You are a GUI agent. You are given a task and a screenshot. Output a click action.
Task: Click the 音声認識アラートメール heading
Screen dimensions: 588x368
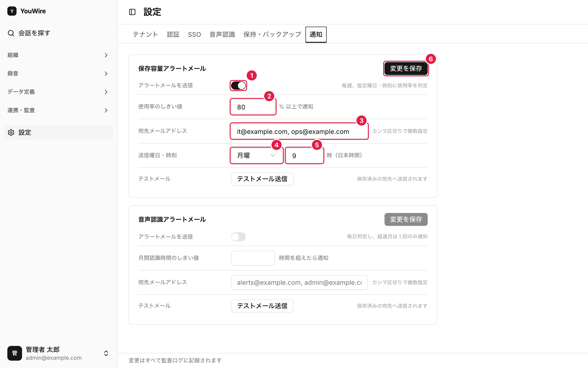click(172, 219)
